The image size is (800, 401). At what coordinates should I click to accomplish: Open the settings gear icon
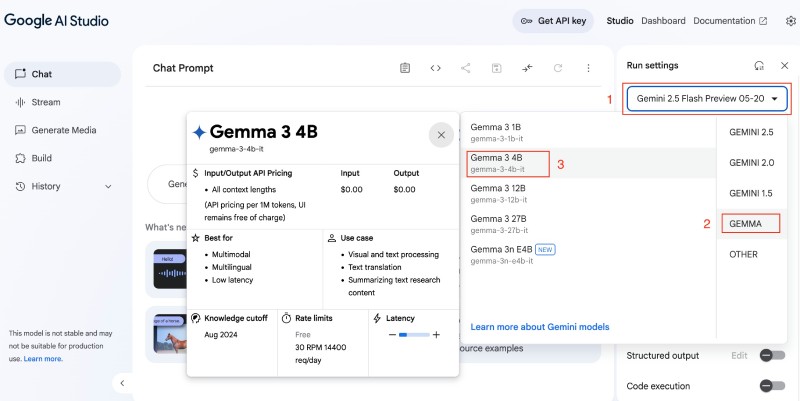tap(790, 21)
